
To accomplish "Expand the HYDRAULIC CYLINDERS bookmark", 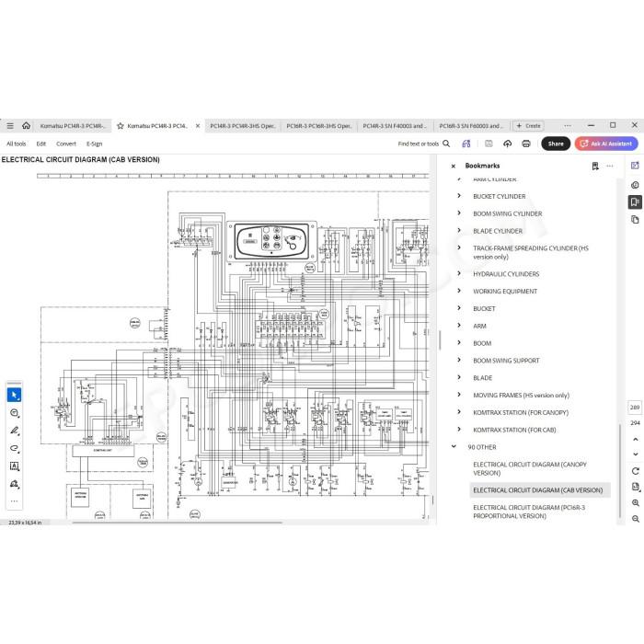I will point(459,273).
